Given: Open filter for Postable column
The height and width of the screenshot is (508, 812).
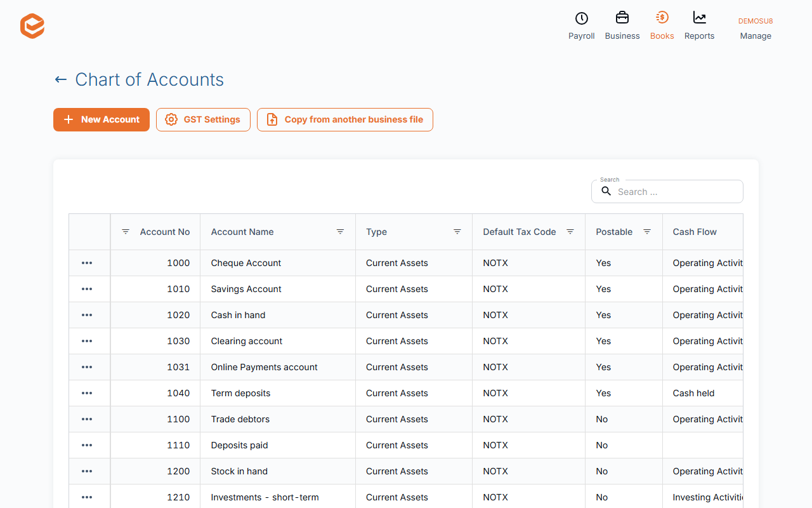Looking at the screenshot, I should (646, 232).
